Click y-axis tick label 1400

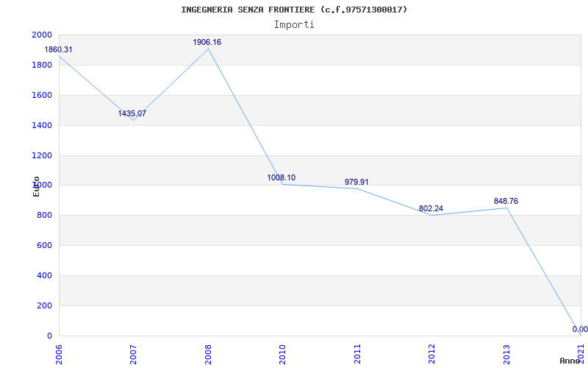42,125
